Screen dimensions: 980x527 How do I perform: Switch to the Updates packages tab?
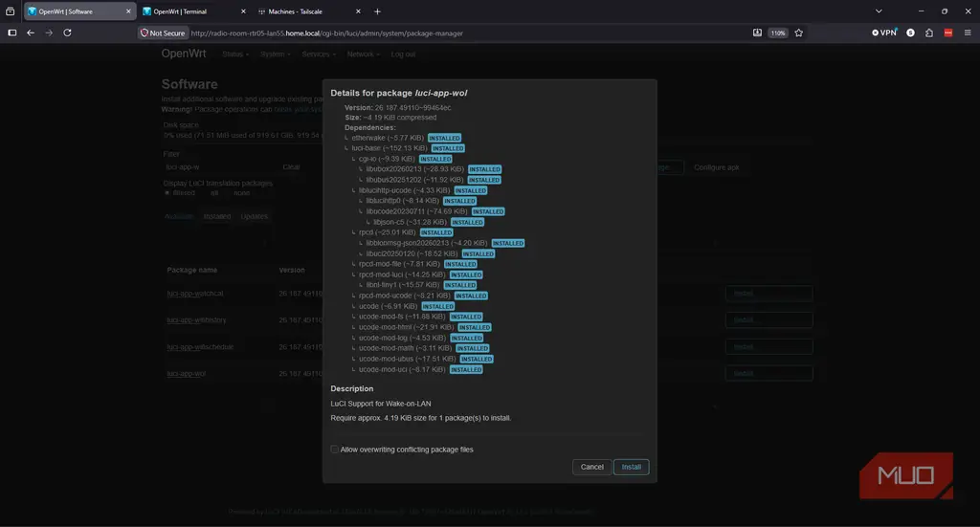coord(254,217)
